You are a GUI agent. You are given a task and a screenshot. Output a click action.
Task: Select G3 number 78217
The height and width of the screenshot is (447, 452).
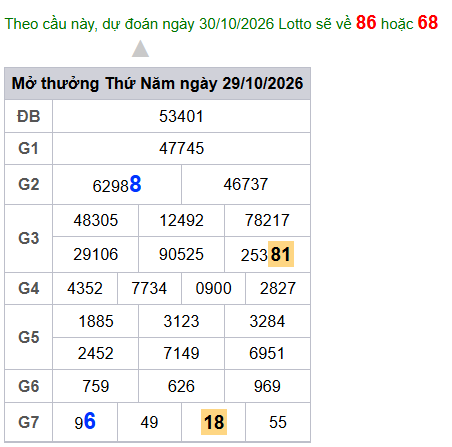pos(267,220)
